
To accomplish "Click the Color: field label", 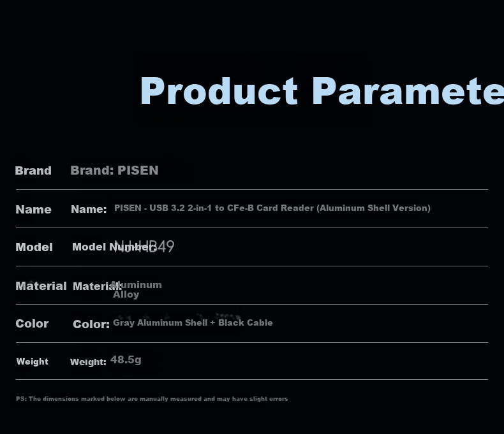I will coord(91,324).
